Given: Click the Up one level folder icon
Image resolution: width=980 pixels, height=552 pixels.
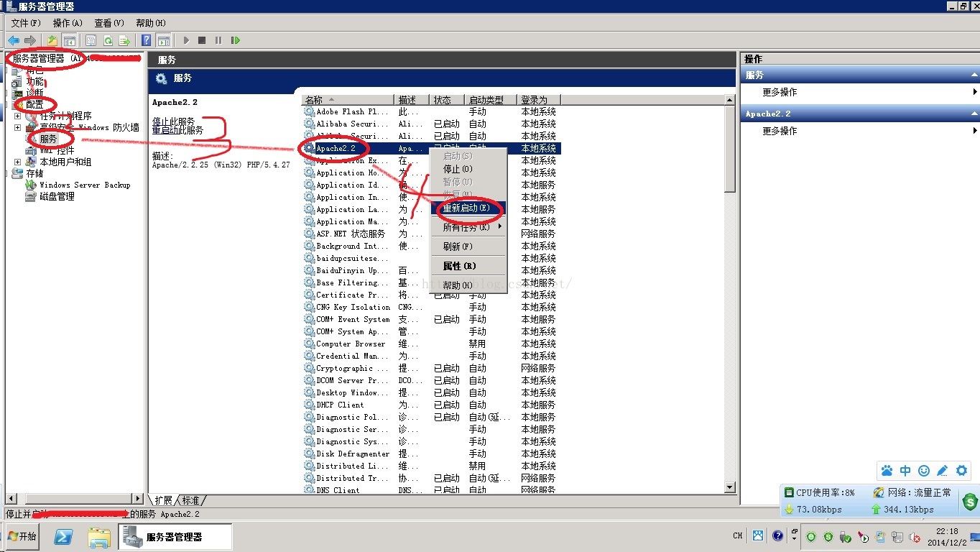Looking at the screenshot, I should pos(52,41).
